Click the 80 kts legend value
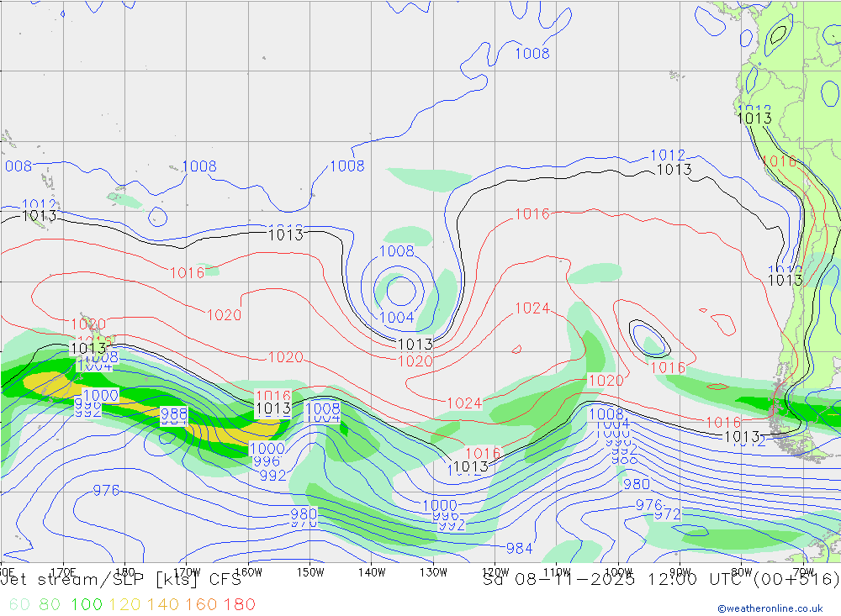 (50, 605)
